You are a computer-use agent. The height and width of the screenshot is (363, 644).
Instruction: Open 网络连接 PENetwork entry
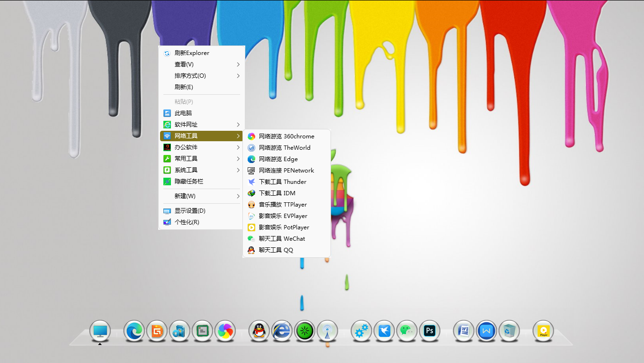(x=286, y=171)
